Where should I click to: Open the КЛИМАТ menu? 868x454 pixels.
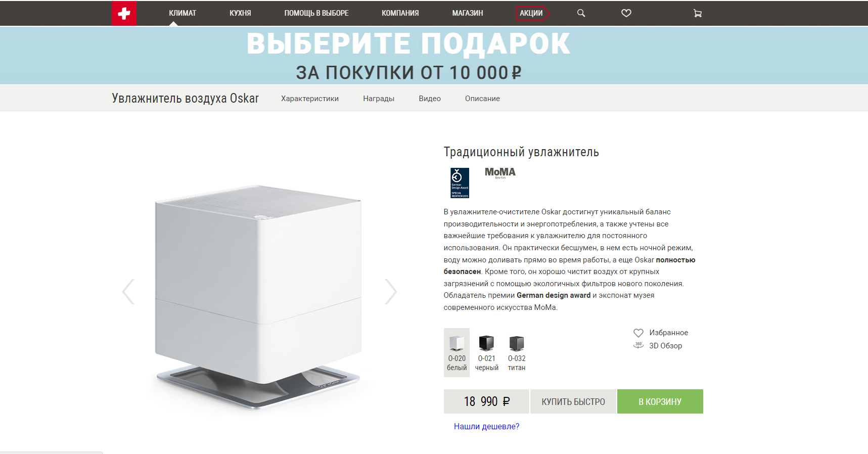(182, 13)
